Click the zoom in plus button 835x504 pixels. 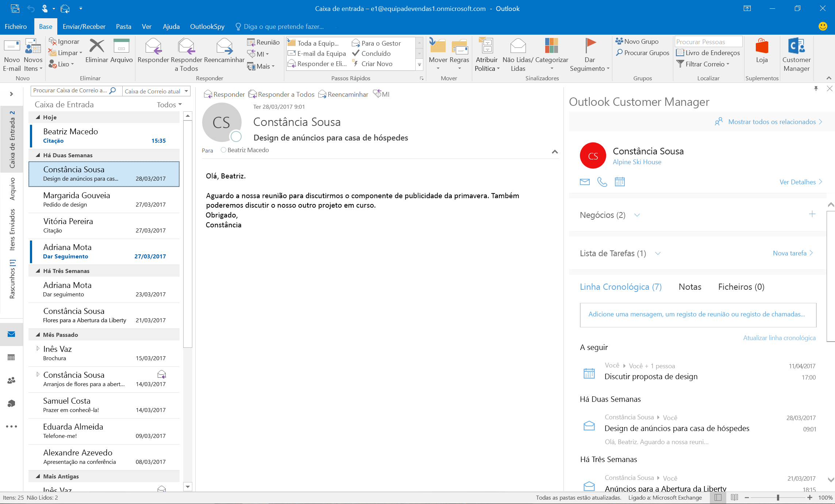pos(810,497)
